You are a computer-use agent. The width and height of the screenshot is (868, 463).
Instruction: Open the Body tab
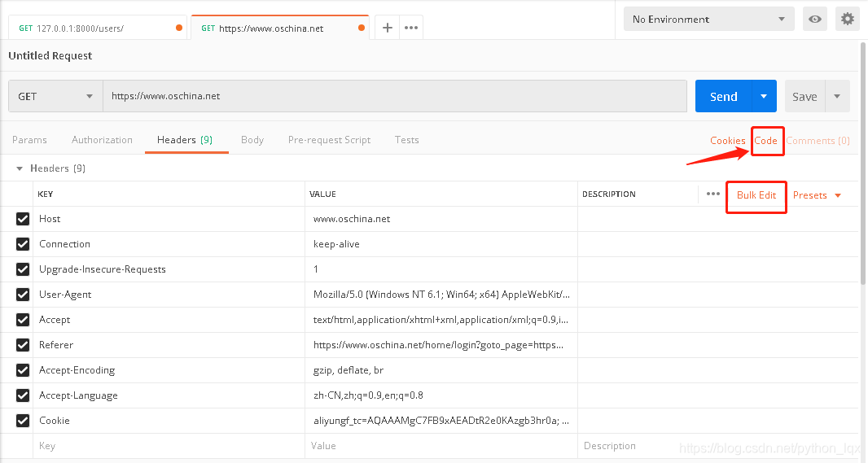pyautogui.click(x=252, y=140)
